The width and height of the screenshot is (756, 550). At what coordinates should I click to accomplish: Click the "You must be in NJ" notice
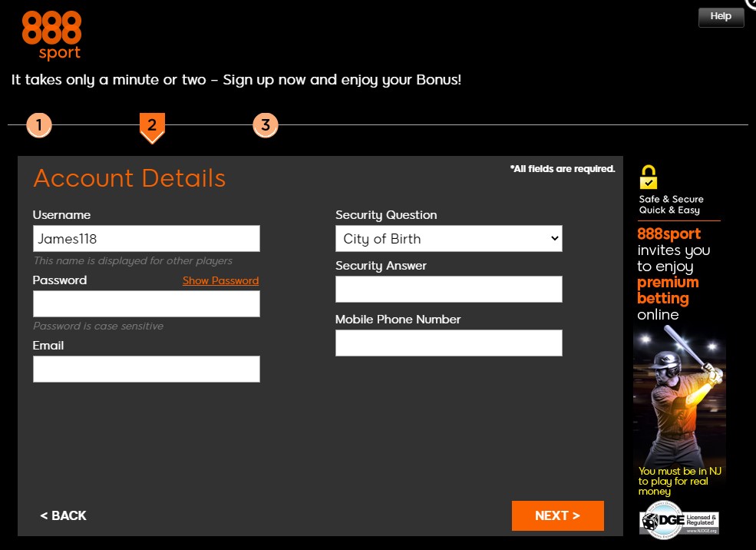tap(680, 481)
